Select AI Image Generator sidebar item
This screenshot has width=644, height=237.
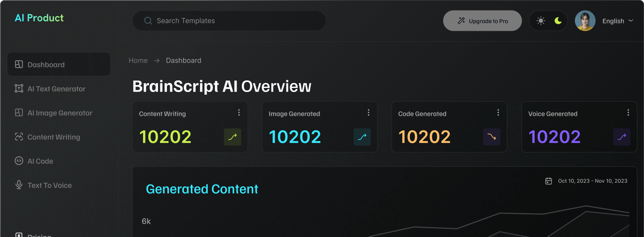point(60,113)
